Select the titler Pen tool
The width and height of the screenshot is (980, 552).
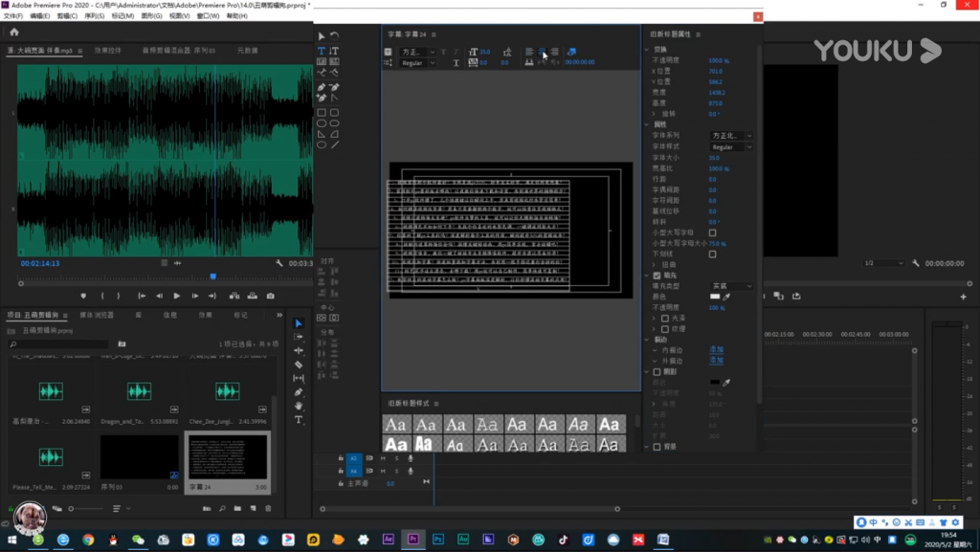(x=322, y=87)
